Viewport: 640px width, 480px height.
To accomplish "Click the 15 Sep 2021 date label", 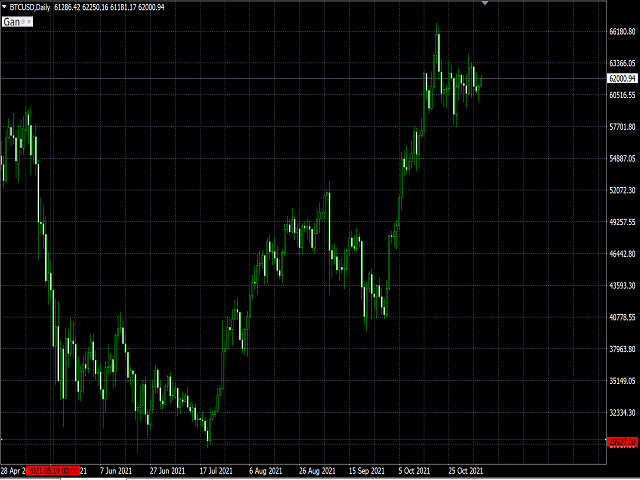I will pos(367,471).
